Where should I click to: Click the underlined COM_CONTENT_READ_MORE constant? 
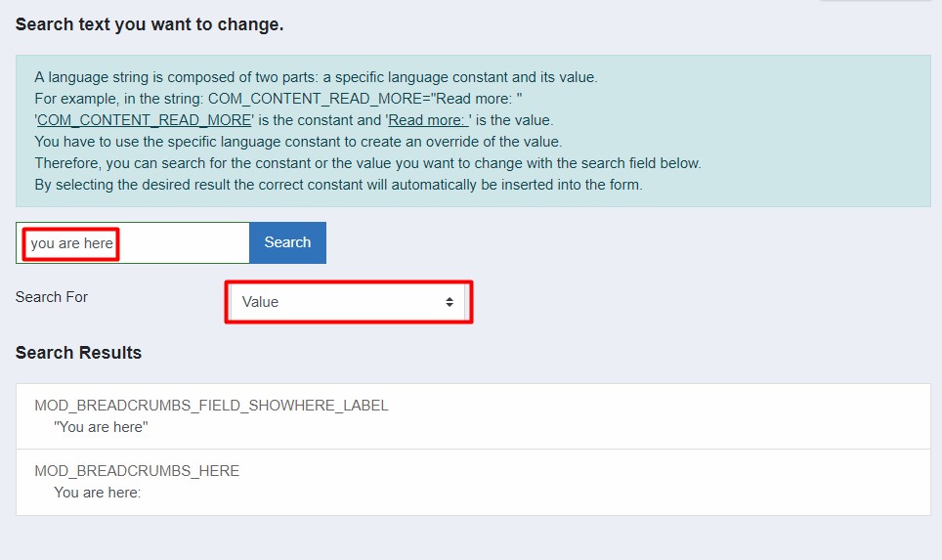(x=145, y=120)
